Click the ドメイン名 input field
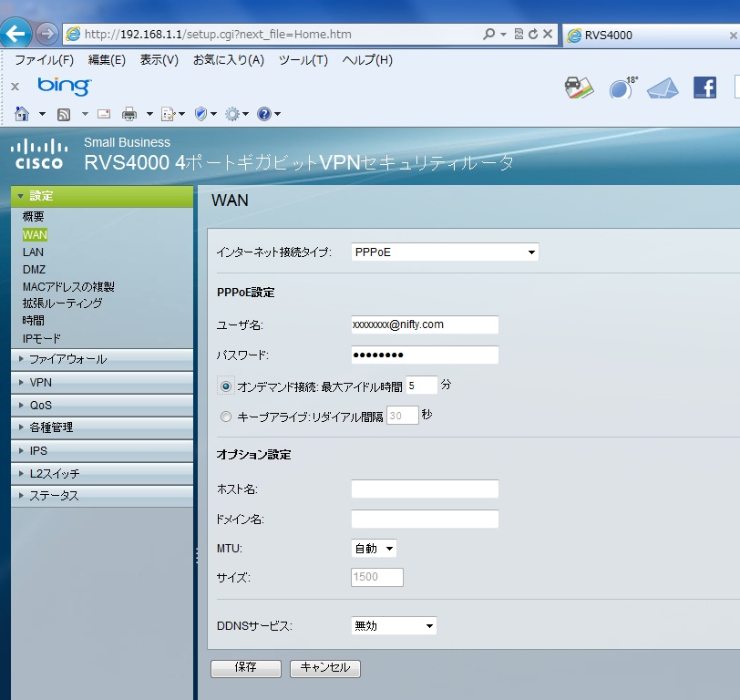 pos(425,519)
